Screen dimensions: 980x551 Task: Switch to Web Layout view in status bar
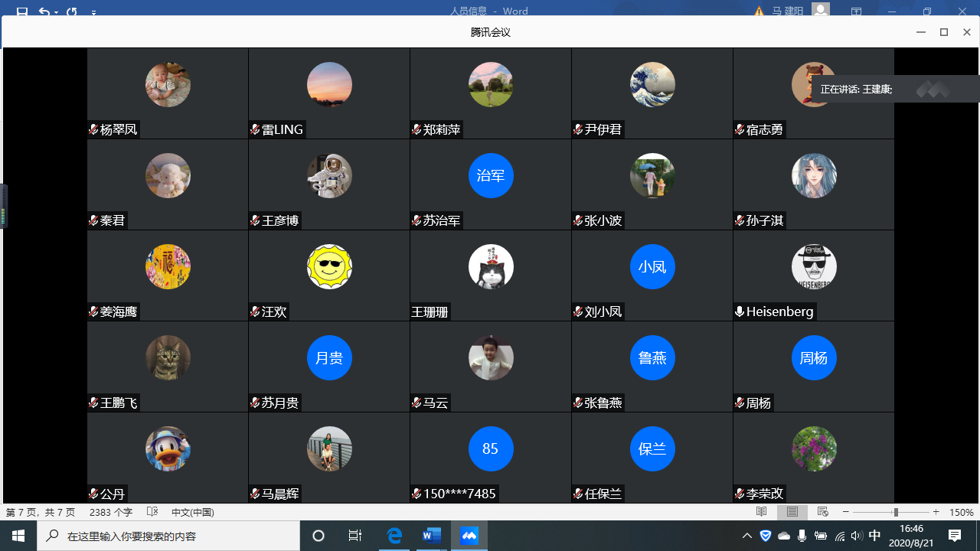coord(823,512)
